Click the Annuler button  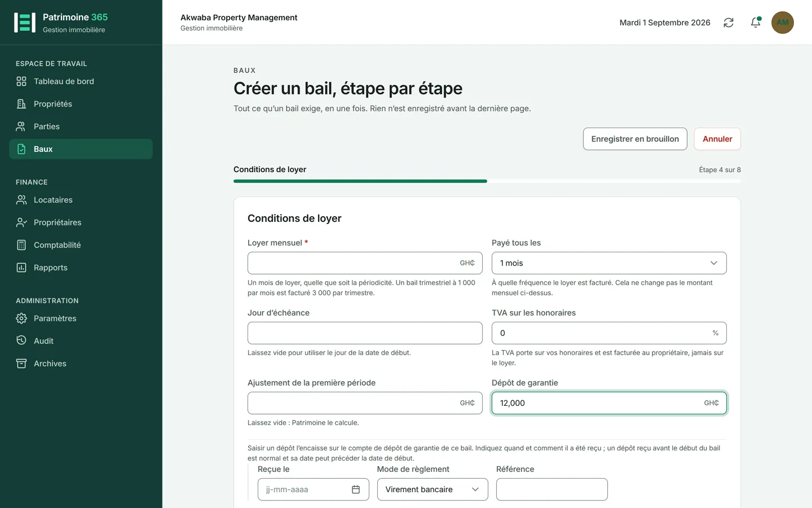(717, 139)
